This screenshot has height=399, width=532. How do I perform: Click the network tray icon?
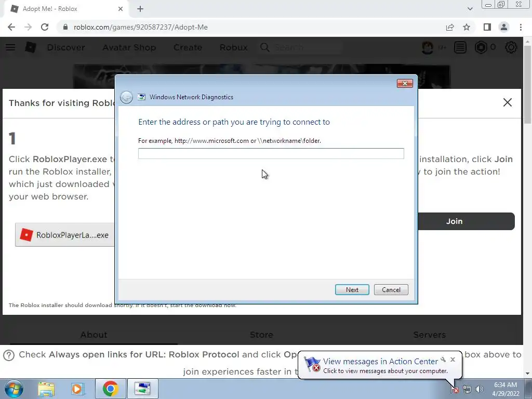click(x=467, y=390)
